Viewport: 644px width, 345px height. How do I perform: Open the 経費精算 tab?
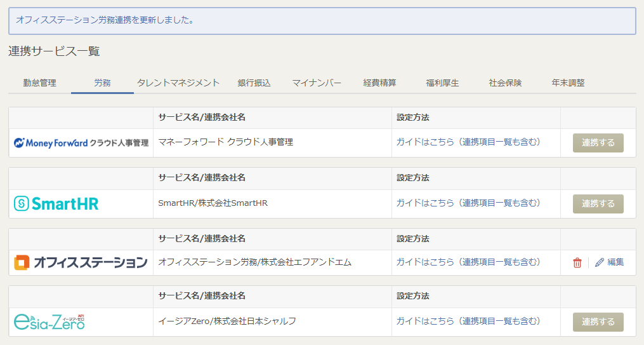[x=380, y=83]
